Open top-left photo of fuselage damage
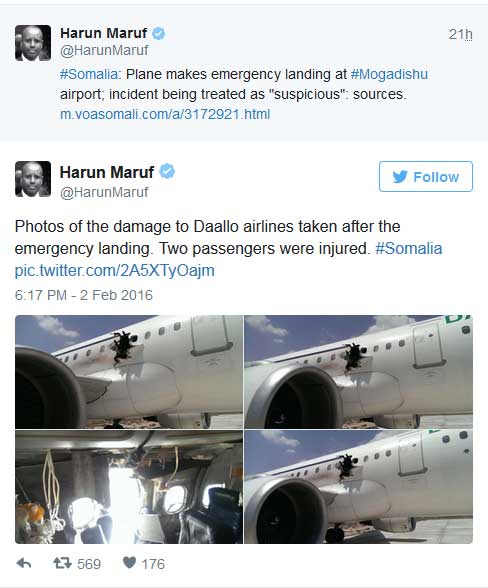This screenshot has height=588, width=488. click(x=129, y=372)
